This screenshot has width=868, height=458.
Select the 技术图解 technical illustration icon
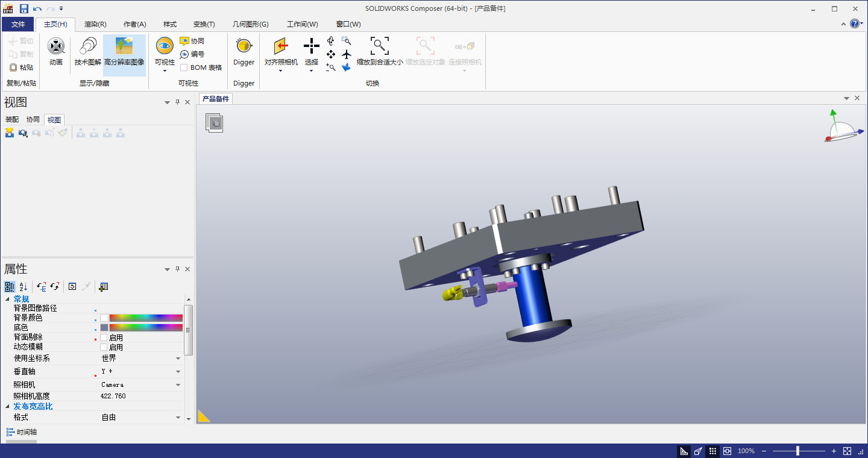point(88,46)
